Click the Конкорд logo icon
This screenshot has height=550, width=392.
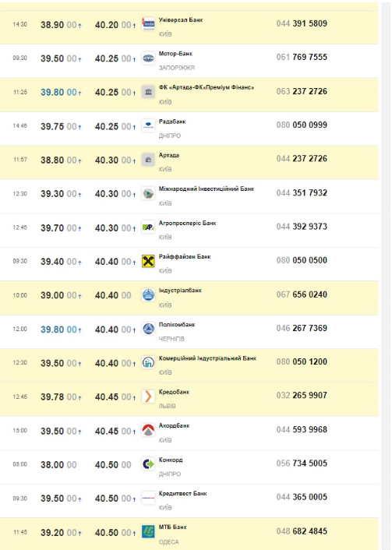(148, 464)
